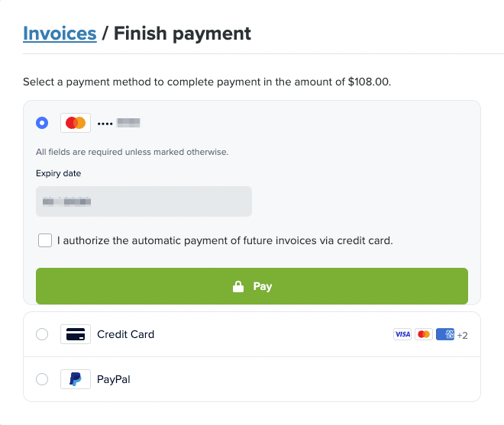Click the saved Mastercard logo icon
504x425 pixels.
tap(76, 123)
